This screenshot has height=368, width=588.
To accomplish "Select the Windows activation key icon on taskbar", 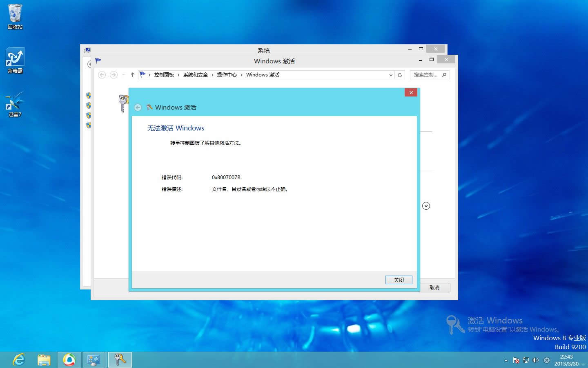I will pyautogui.click(x=119, y=360).
